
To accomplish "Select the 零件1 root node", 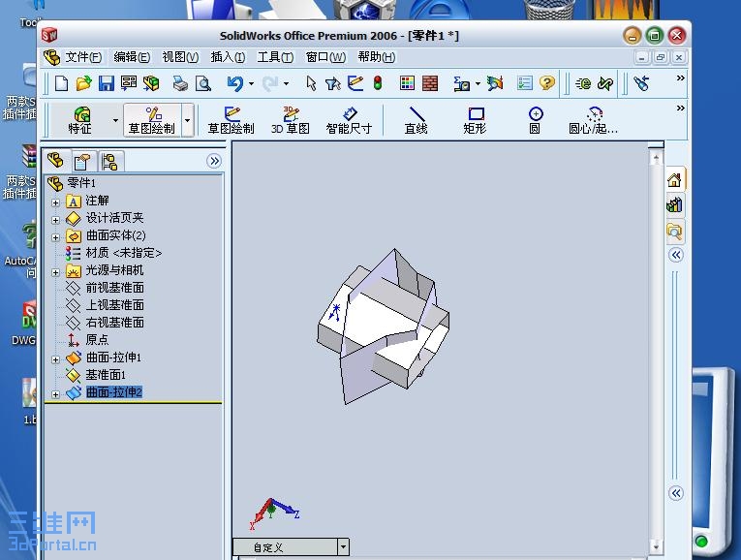I will [81, 182].
